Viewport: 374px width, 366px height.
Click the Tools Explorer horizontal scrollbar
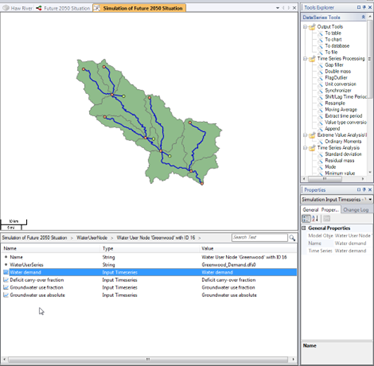[325, 179]
